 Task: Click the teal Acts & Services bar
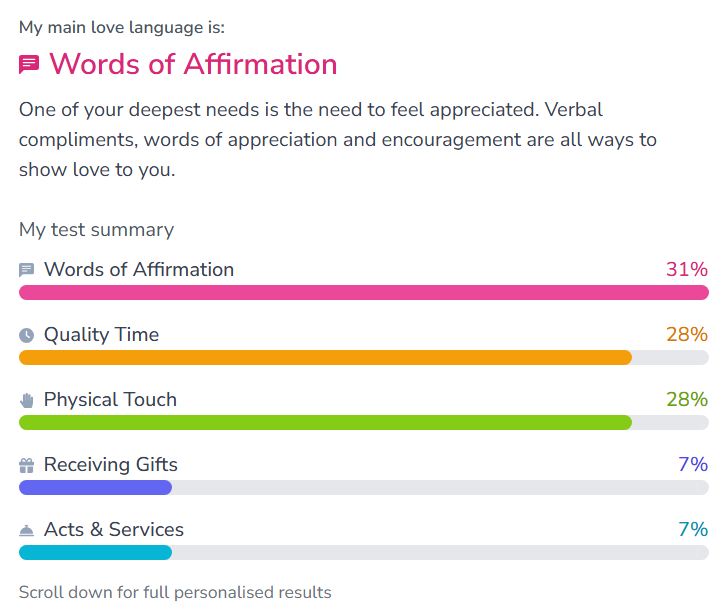click(96, 552)
